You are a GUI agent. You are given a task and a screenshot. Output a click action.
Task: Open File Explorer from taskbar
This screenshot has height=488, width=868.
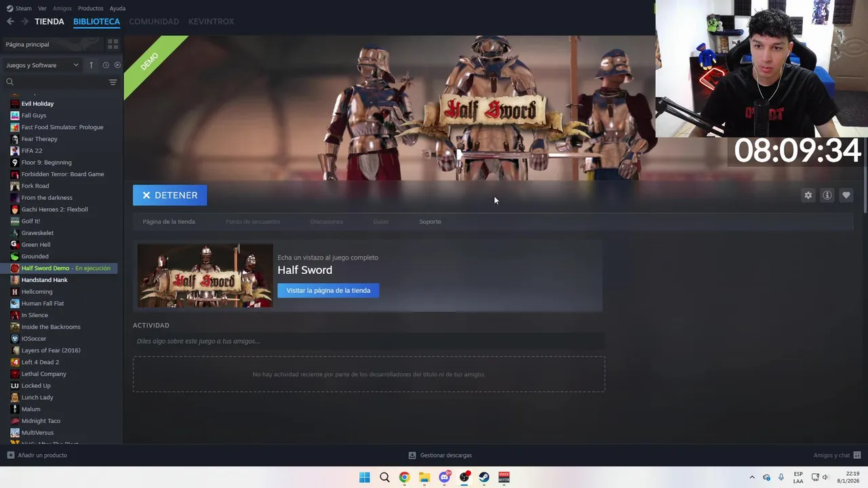[424, 477]
